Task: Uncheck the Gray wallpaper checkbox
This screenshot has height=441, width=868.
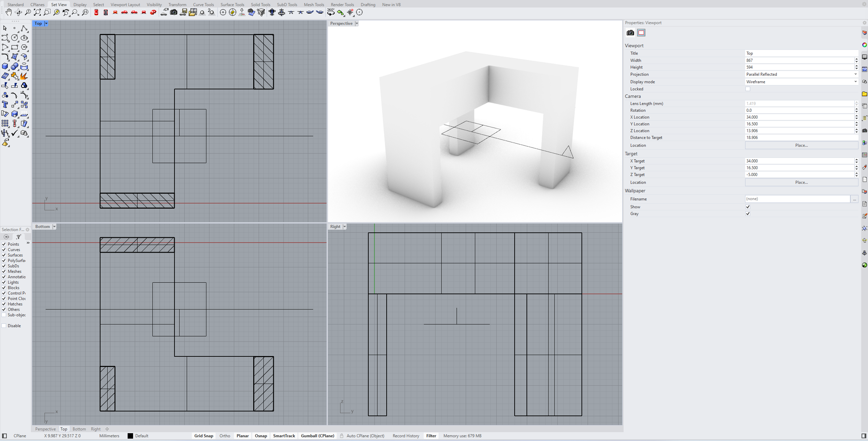Action: [748, 214]
